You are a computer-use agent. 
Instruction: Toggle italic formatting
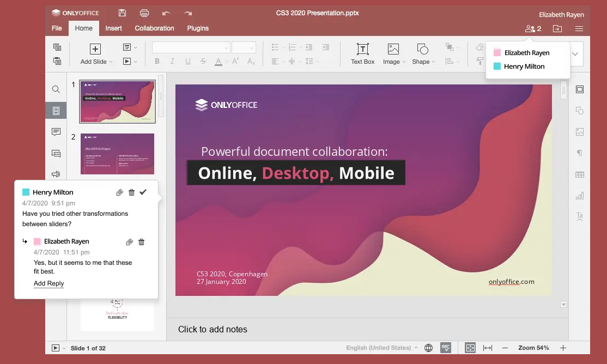172,61
